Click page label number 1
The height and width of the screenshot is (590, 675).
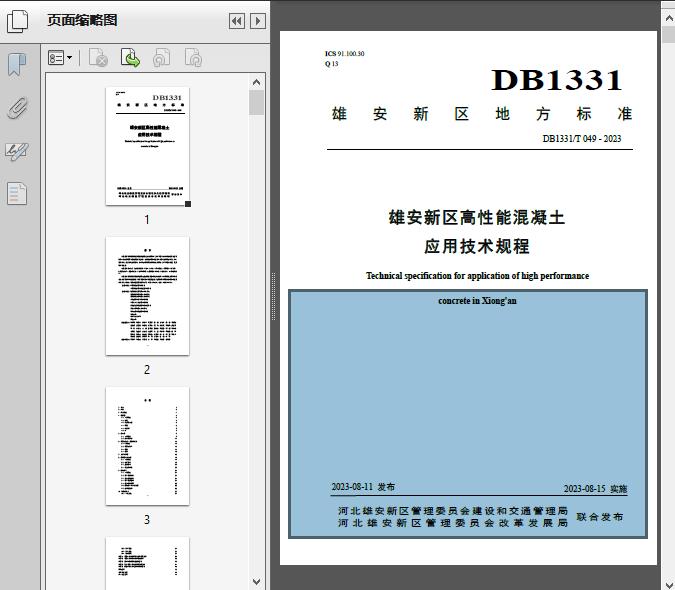(x=147, y=219)
